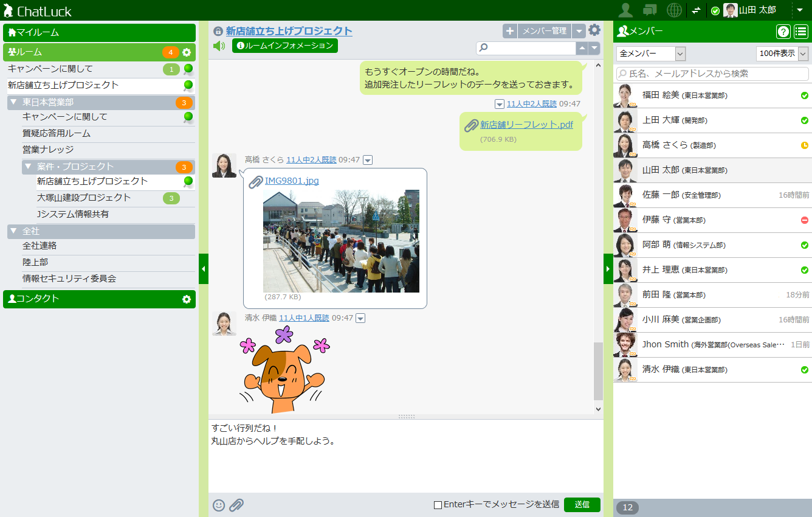Screen dimensions: 812x517
Task: Open the room settings gear icon
Action: pos(594,30)
